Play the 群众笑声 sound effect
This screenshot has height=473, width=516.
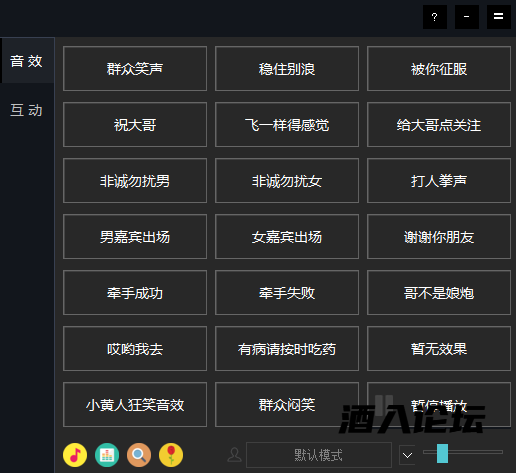135,69
